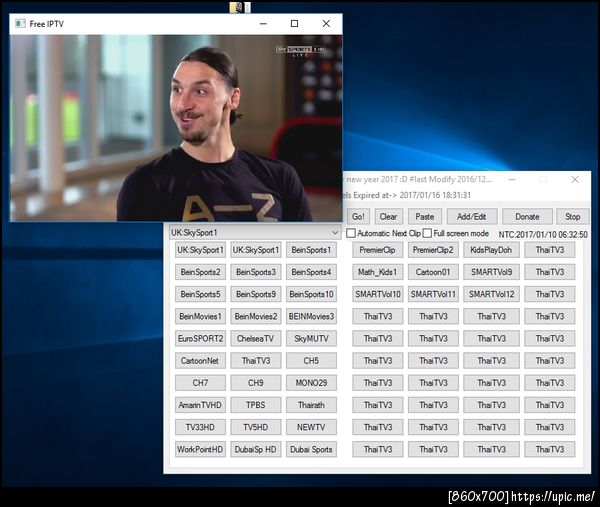Viewport: 600px width, 507px height.
Task: Open the SMARTVol11 clip
Action: pyautogui.click(x=433, y=294)
